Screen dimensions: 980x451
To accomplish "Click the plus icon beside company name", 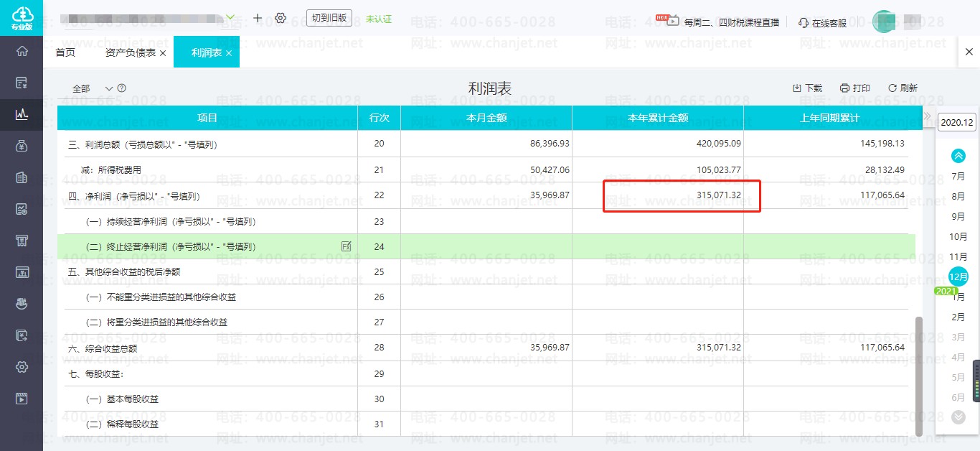I will 258,18.
